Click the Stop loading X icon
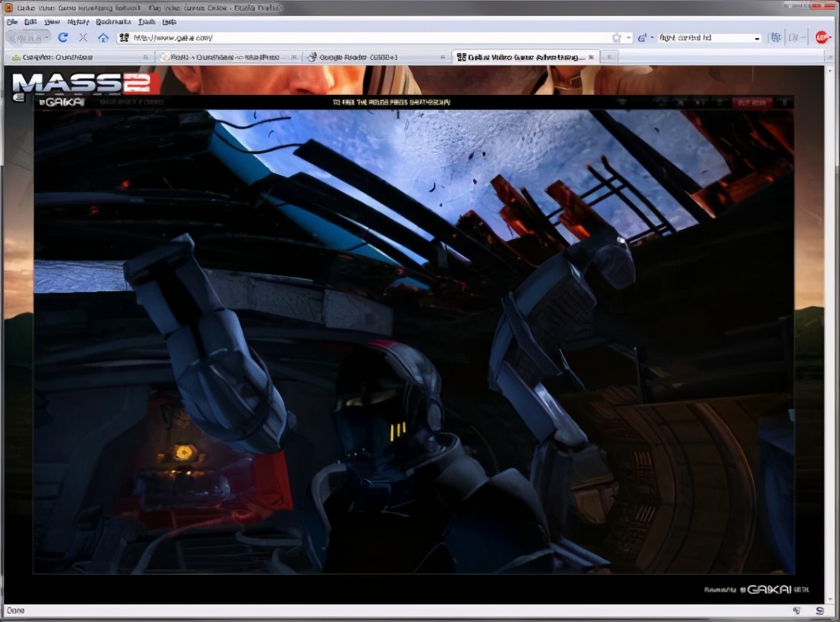The width and height of the screenshot is (840, 622). (83, 37)
